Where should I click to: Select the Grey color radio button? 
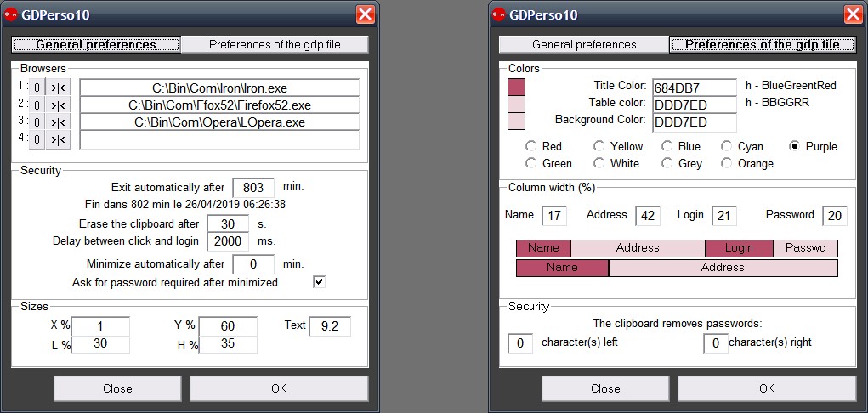pyautogui.click(x=667, y=163)
